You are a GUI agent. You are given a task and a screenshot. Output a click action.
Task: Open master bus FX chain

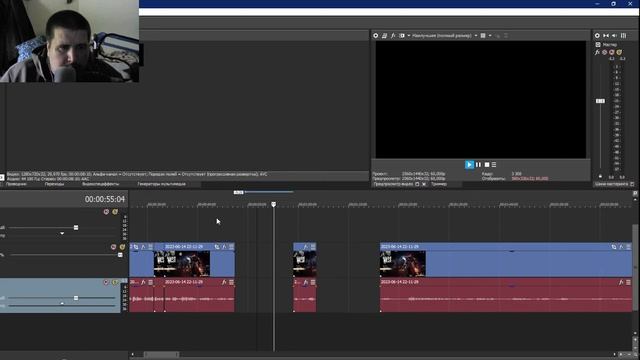point(598,52)
